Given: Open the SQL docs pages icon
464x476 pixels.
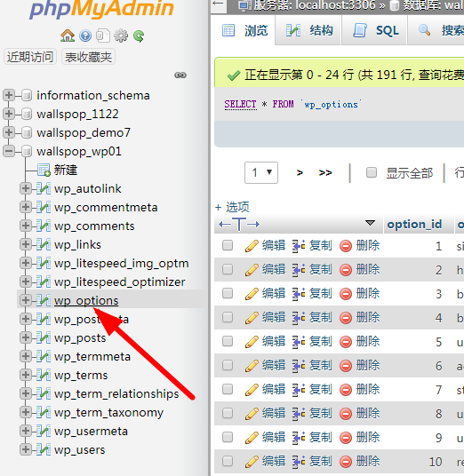Looking at the screenshot, I should pos(103,36).
